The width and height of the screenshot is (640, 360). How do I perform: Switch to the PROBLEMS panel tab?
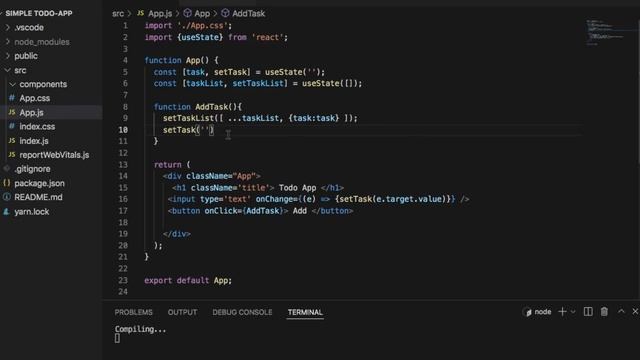coord(133,312)
